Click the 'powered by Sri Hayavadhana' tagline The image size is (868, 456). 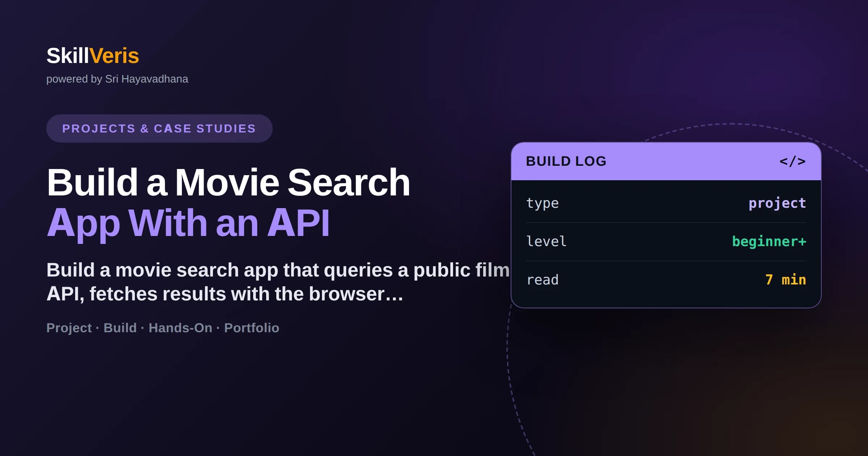click(x=117, y=79)
